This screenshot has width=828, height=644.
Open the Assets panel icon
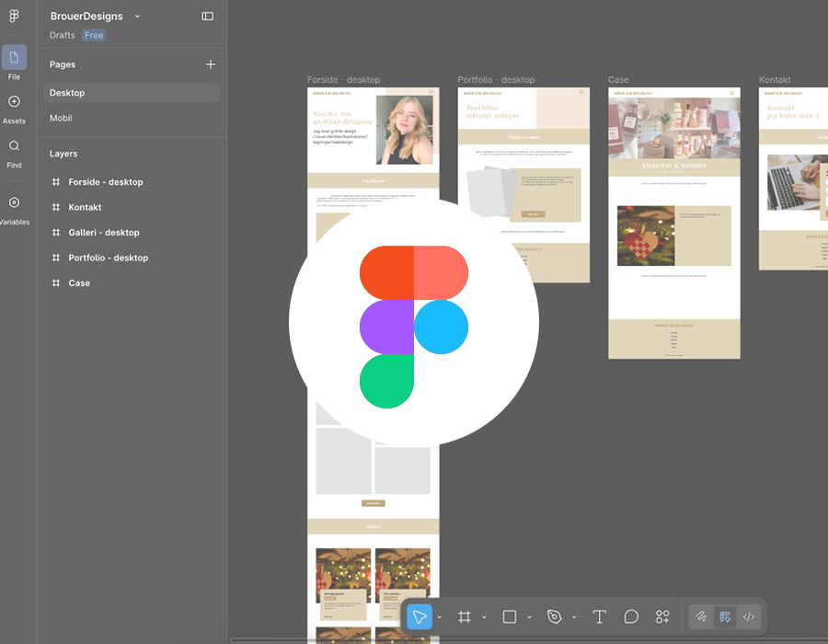click(14, 101)
